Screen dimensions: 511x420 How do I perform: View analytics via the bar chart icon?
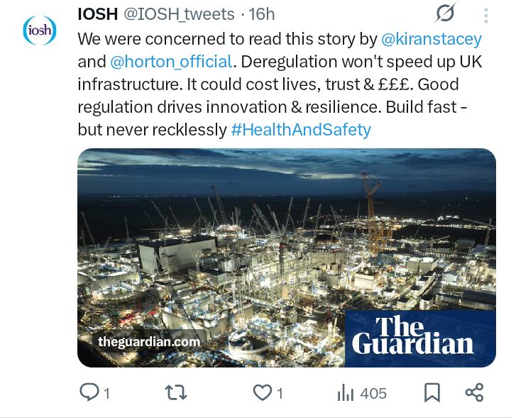346,392
